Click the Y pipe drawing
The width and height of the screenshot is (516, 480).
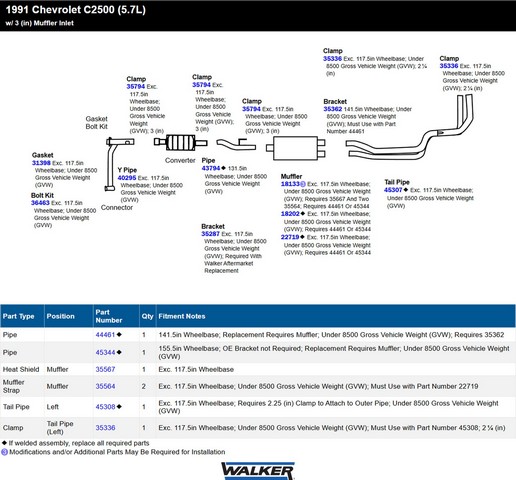119,164
